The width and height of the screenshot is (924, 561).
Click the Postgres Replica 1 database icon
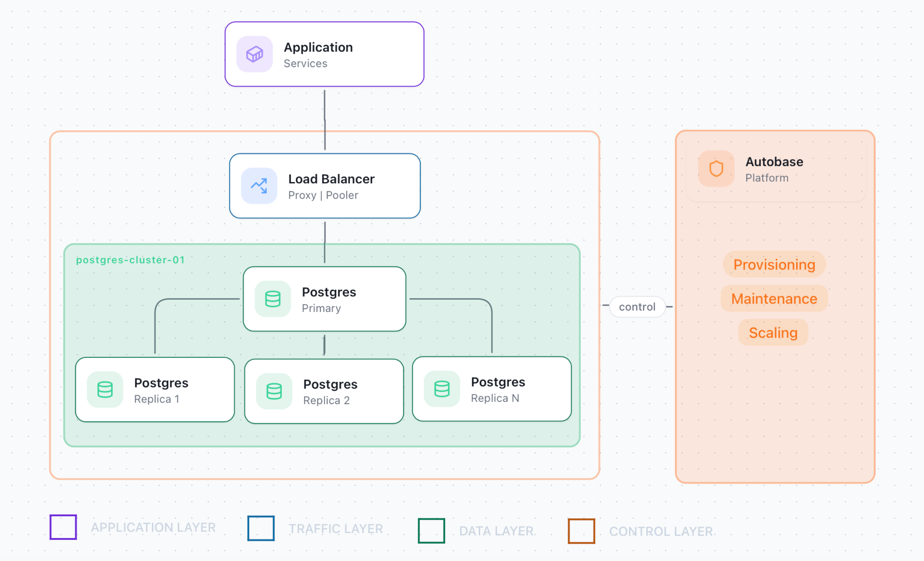pos(105,389)
